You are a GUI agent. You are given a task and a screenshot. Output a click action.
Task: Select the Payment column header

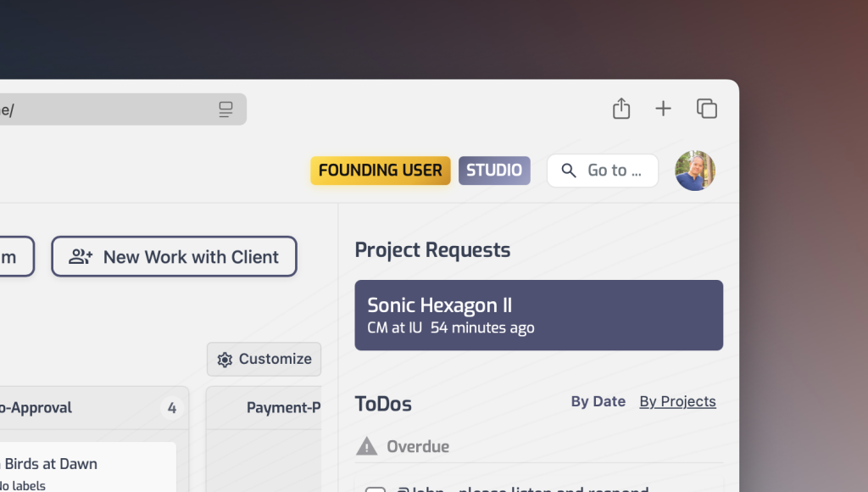282,408
